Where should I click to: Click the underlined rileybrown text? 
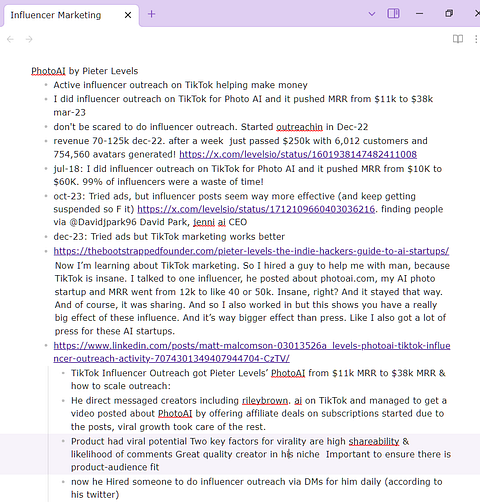[x=265, y=400]
